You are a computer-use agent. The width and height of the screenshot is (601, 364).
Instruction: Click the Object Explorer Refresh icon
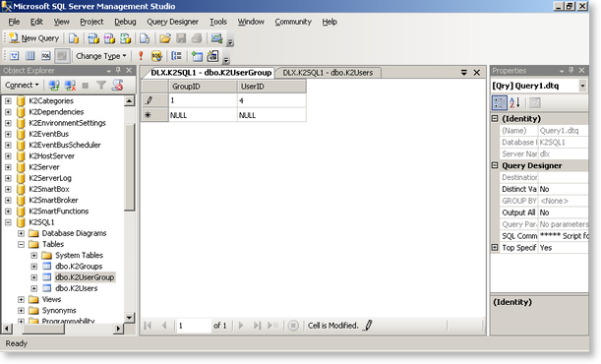[117, 85]
